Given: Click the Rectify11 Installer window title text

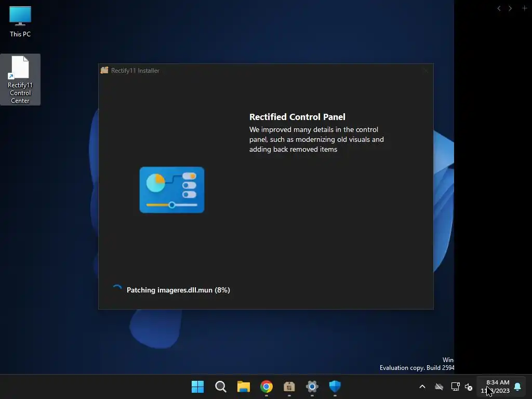Looking at the screenshot, I should point(135,71).
